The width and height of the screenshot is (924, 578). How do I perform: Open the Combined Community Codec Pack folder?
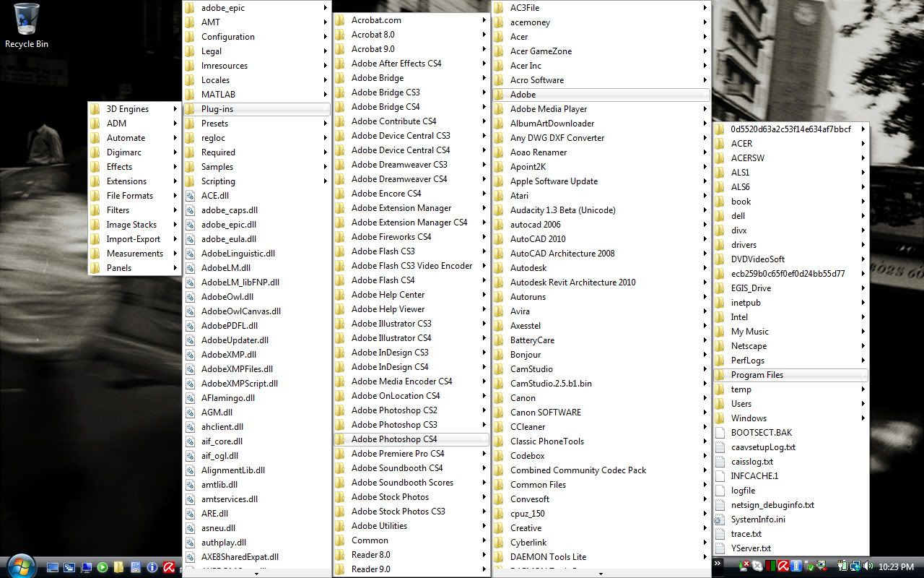[x=601, y=470]
